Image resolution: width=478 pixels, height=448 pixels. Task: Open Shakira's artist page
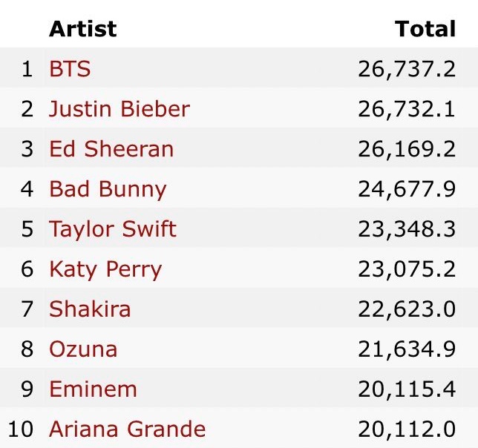(x=90, y=309)
